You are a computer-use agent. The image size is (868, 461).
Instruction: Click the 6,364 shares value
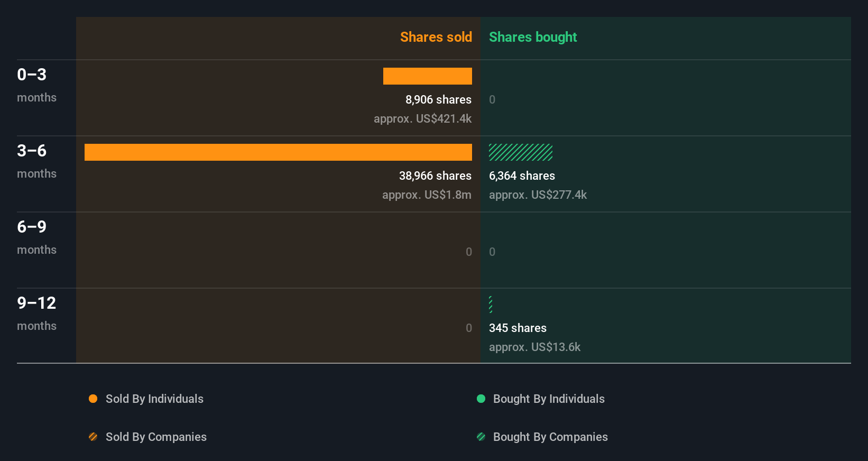[522, 176]
